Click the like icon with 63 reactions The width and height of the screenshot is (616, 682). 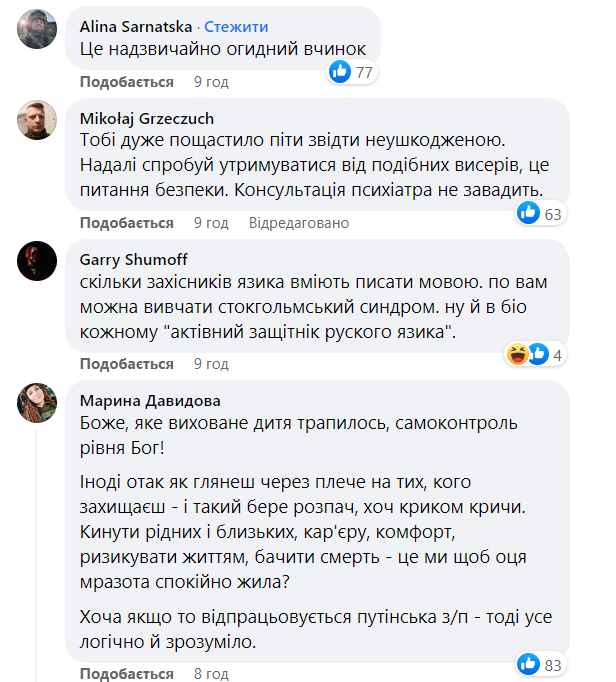point(529,213)
